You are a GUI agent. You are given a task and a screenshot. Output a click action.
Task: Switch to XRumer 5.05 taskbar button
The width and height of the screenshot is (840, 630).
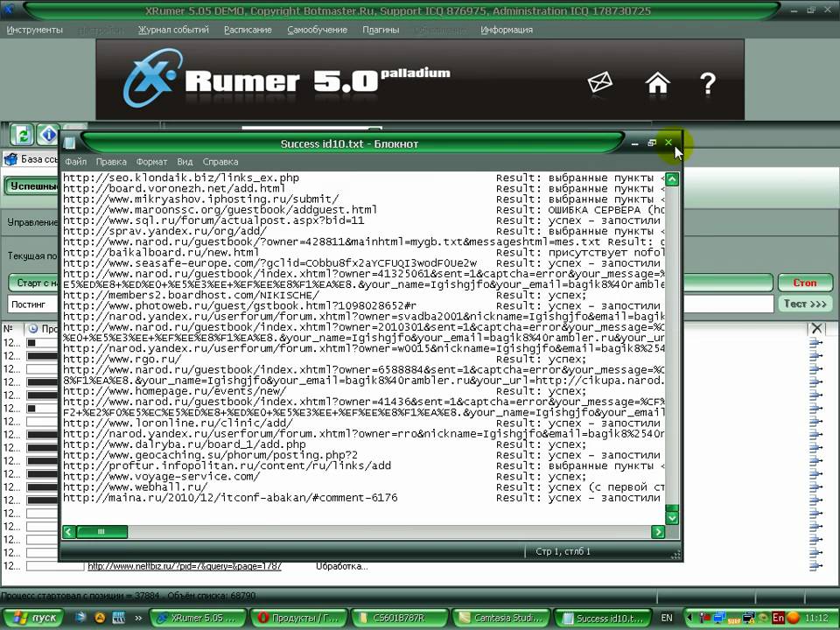[198, 618]
